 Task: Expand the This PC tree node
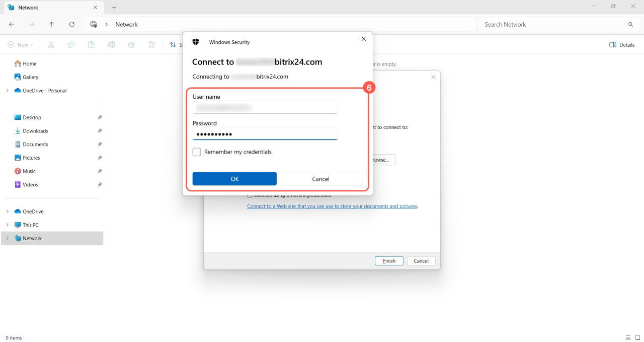click(x=7, y=225)
